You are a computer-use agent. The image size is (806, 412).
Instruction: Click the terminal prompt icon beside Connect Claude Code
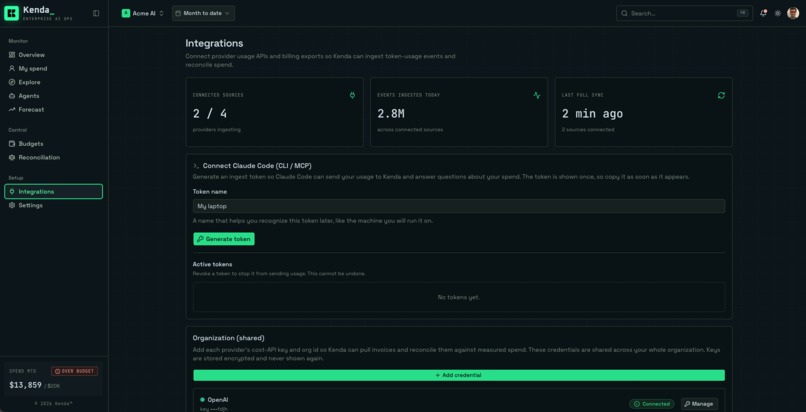tap(196, 166)
